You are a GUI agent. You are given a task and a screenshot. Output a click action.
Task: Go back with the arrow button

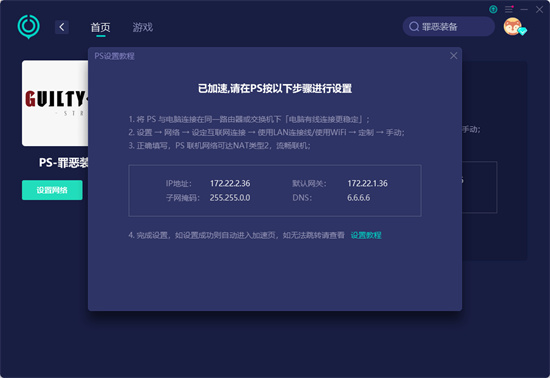coord(62,27)
